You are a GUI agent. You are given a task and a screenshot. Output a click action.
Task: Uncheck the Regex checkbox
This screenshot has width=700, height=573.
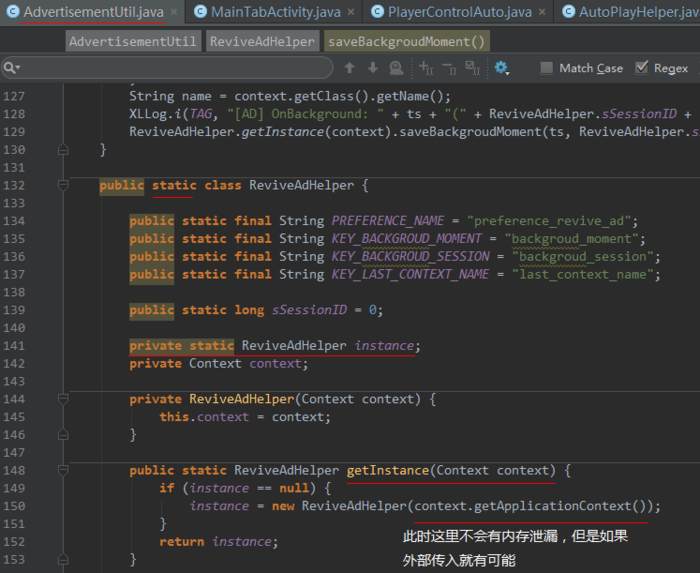pyautogui.click(x=641, y=68)
